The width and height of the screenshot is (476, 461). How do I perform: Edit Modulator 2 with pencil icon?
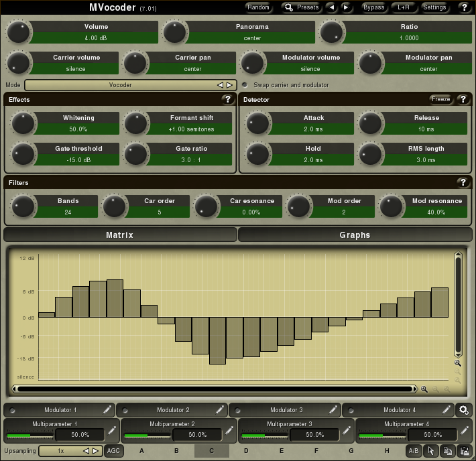(x=220, y=410)
